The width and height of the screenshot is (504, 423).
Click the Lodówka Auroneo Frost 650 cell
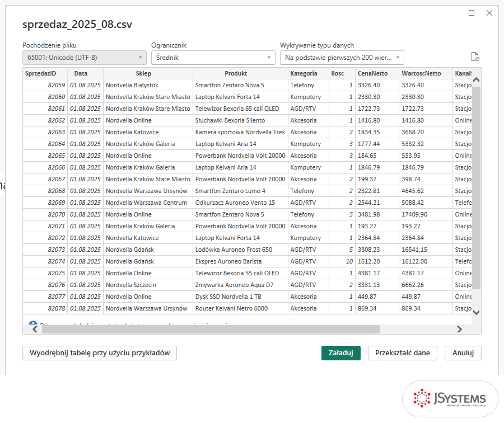[240, 250]
